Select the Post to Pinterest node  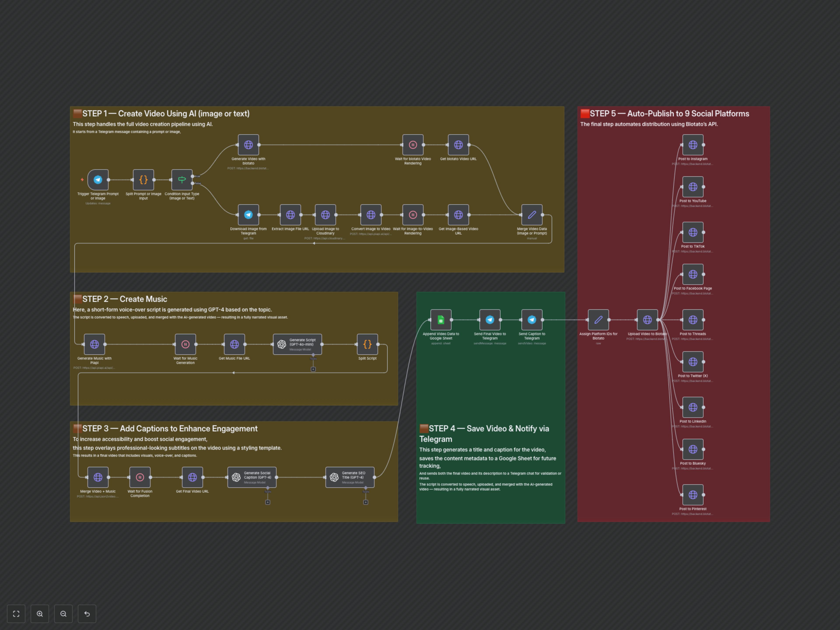(x=693, y=494)
